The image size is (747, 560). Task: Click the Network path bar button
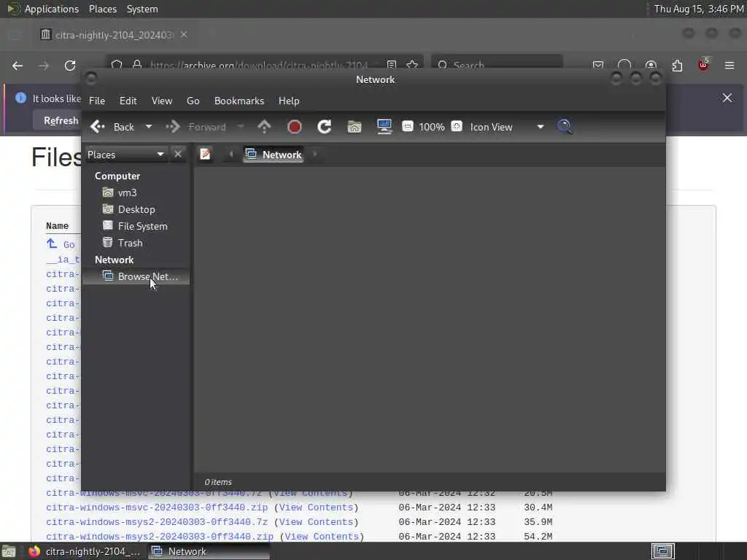[274, 155]
